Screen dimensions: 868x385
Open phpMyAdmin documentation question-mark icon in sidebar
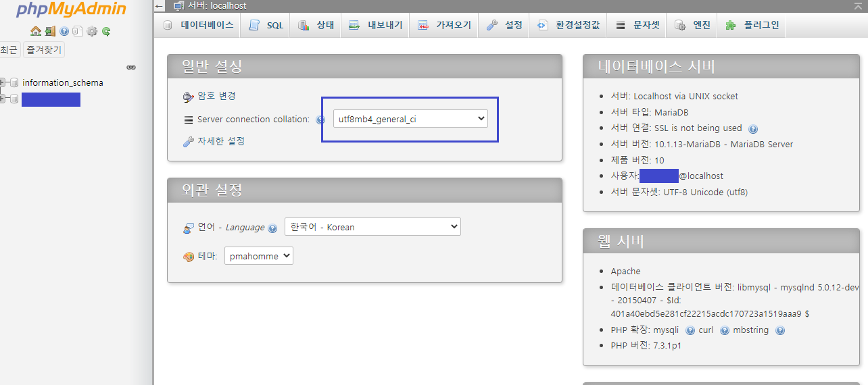pos(64,31)
